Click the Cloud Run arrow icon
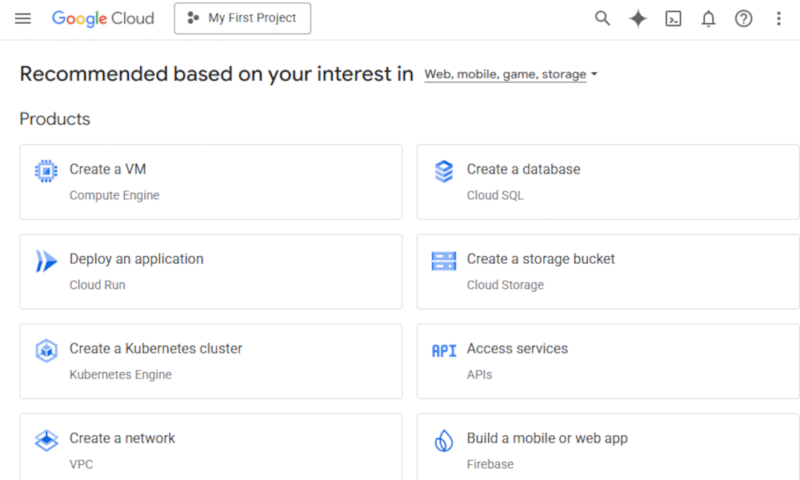This screenshot has height=480, width=800. pyautogui.click(x=46, y=261)
